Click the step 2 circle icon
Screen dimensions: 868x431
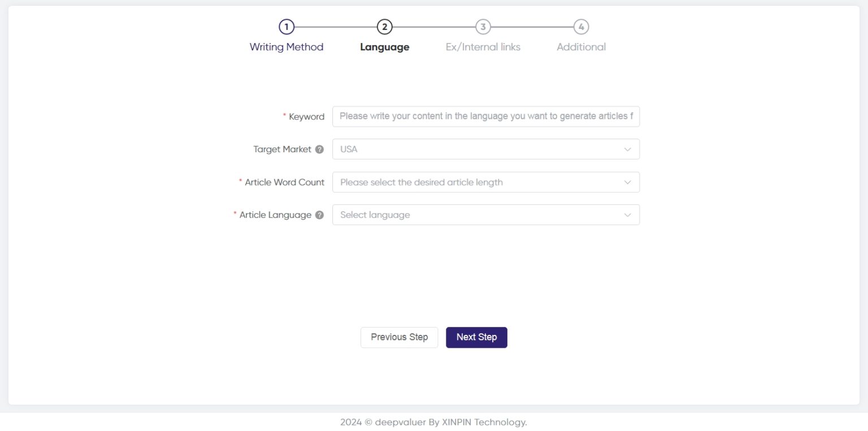coord(384,27)
